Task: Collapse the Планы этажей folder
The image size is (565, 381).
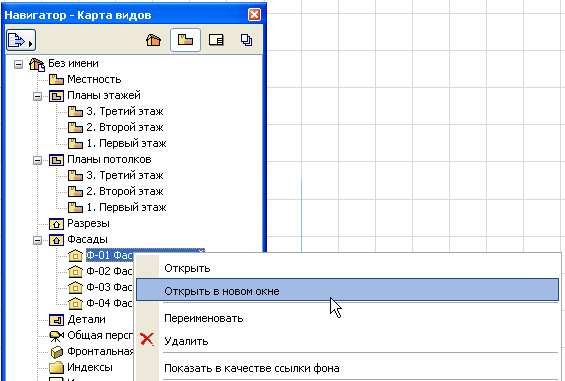Action: click(37, 96)
